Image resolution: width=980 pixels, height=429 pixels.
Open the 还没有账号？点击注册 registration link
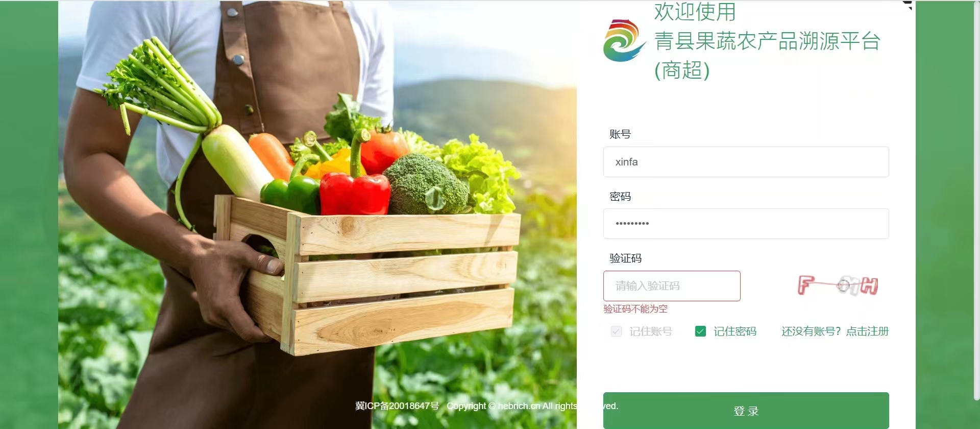[835, 331]
